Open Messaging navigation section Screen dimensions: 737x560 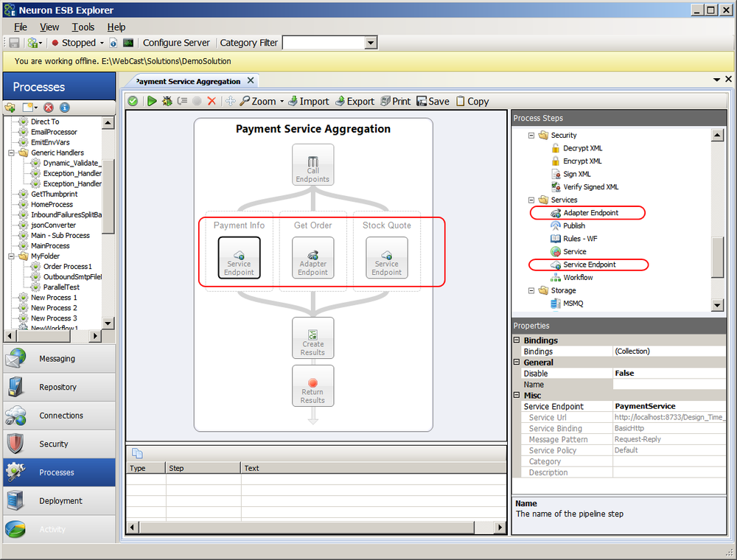(x=59, y=359)
